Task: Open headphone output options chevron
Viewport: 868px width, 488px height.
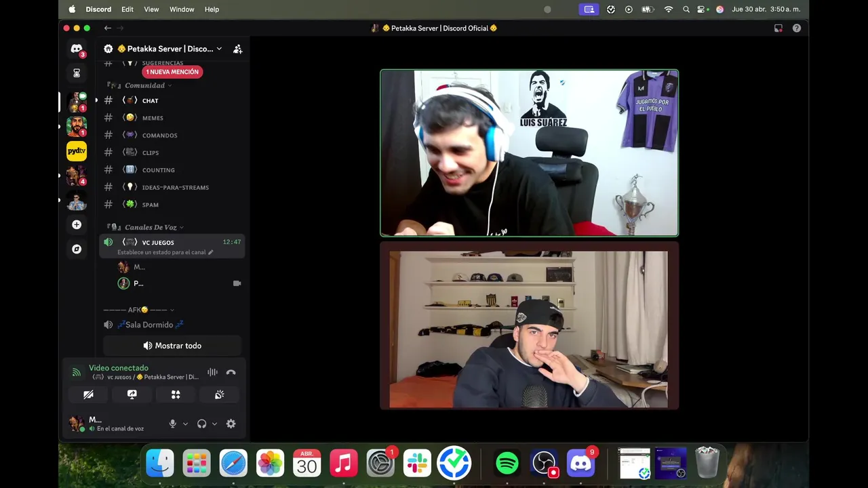Action: point(214,424)
